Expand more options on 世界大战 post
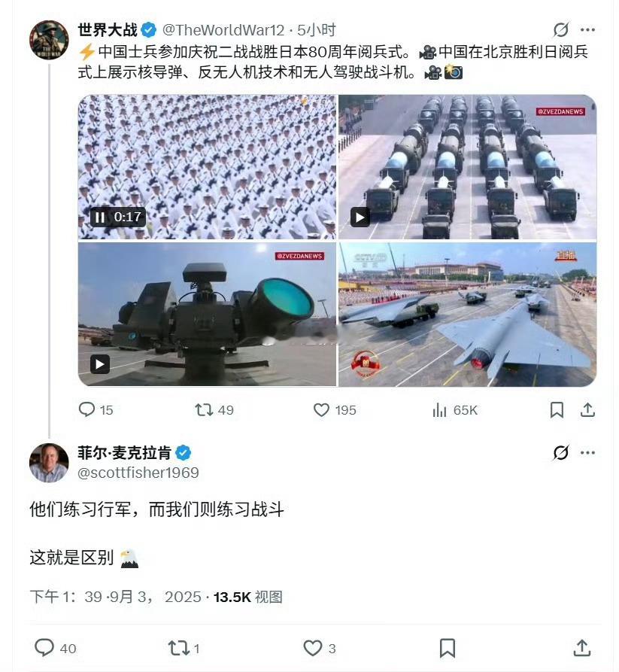 click(x=587, y=29)
